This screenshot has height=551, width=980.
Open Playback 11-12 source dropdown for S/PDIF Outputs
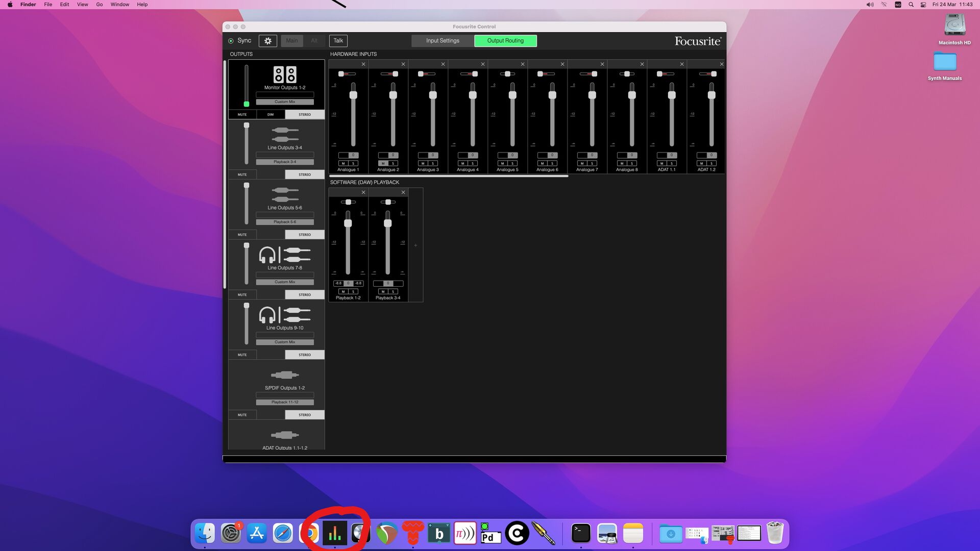(285, 403)
